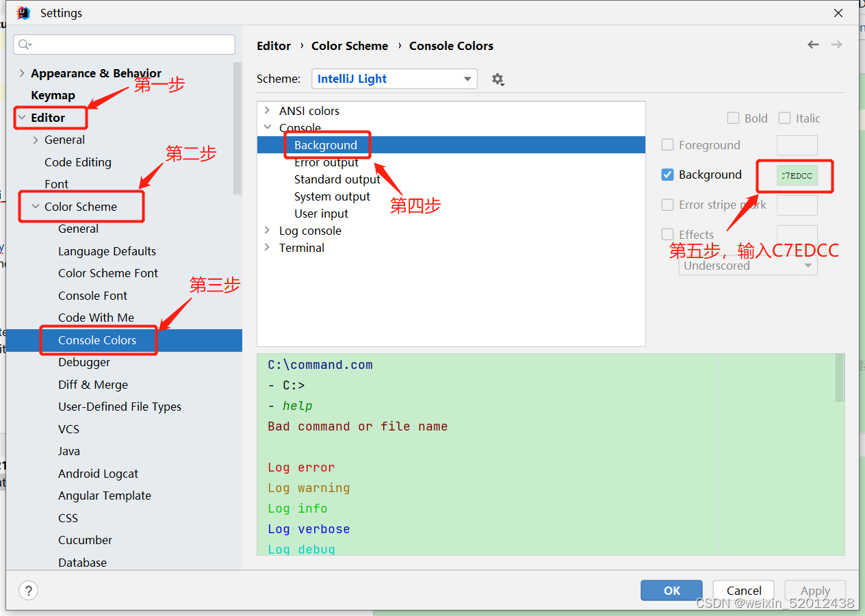Open Console Font page
Screen dimensions: 865x616
tap(92, 296)
